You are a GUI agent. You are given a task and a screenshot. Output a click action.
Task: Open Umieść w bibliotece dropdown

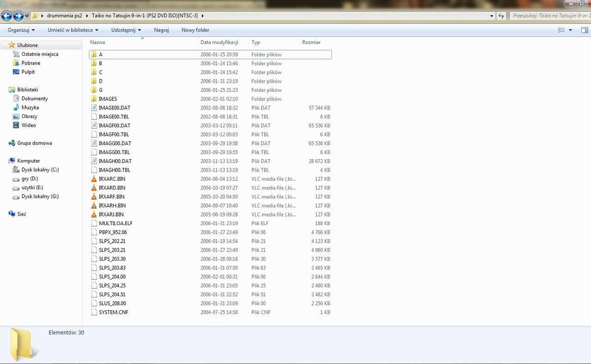point(73,30)
